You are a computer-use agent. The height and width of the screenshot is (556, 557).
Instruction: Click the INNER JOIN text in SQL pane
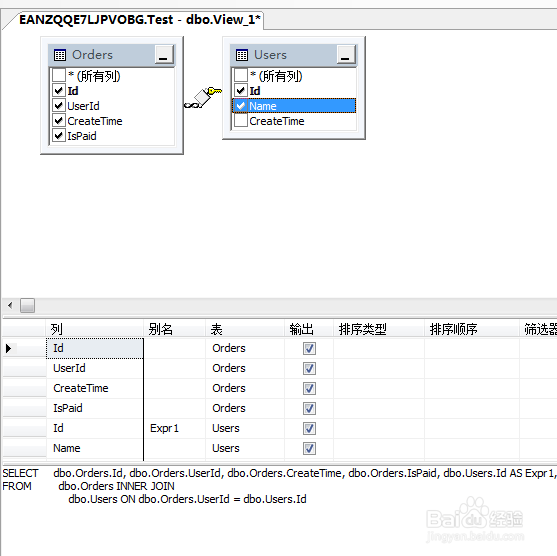(145, 486)
